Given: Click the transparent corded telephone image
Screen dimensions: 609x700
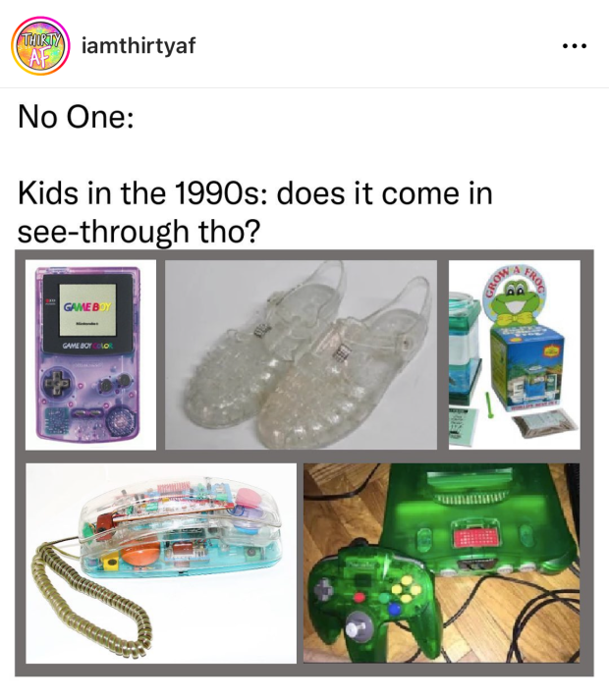Looking at the screenshot, I should 161,564.
